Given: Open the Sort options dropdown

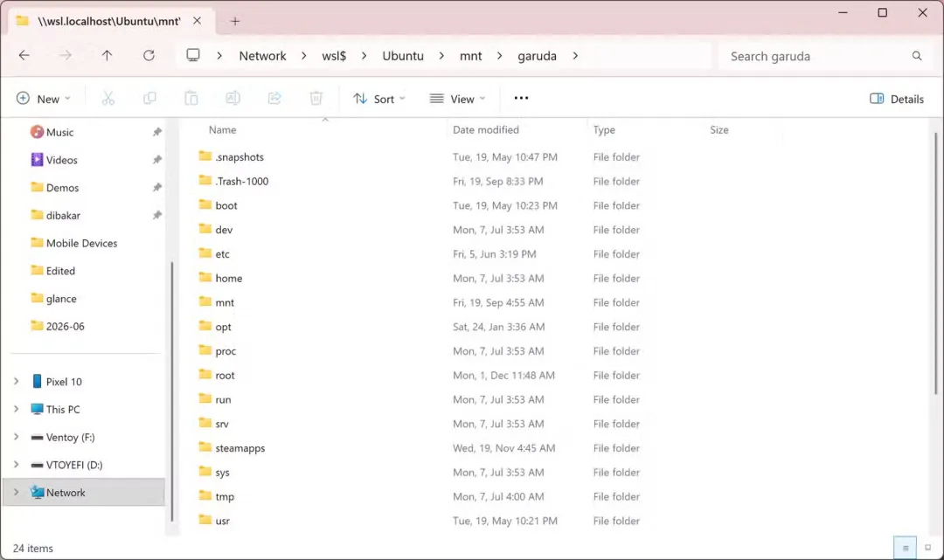Looking at the screenshot, I should [x=379, y=99].
